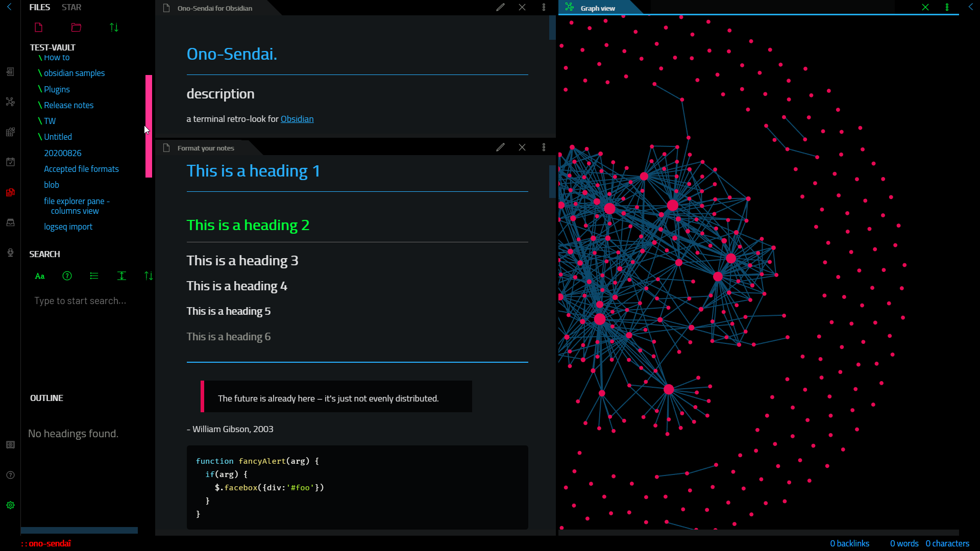
Task: Select the Ono-Sendai for Obsidian tab
Action: [214, 8]
